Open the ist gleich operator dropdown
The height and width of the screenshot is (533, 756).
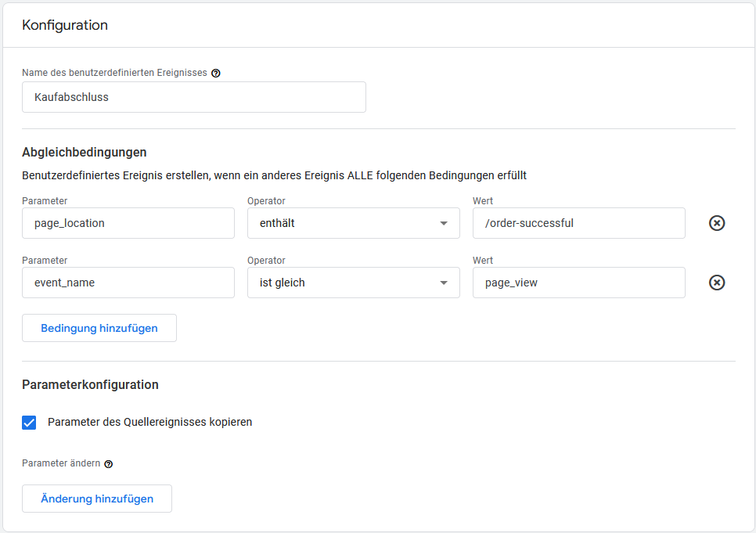[353, 283]
